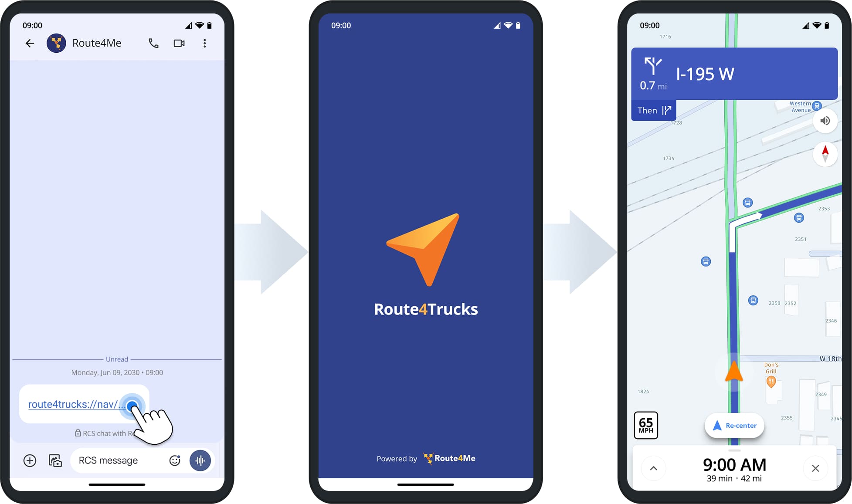Screen dimensions: 852x504
Task: Tap the attachment icon in message bar
Action: pos(30,460)
